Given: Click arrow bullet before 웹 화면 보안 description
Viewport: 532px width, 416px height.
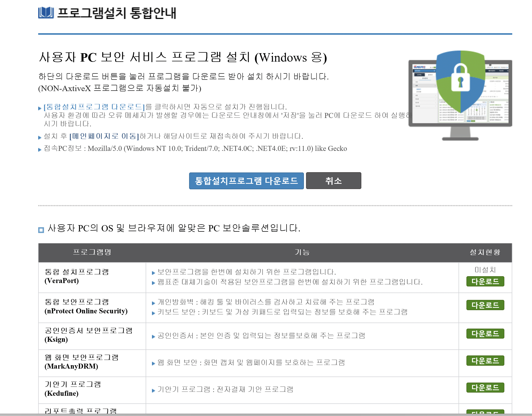Looking at the screenshot, I should (153, 363).
